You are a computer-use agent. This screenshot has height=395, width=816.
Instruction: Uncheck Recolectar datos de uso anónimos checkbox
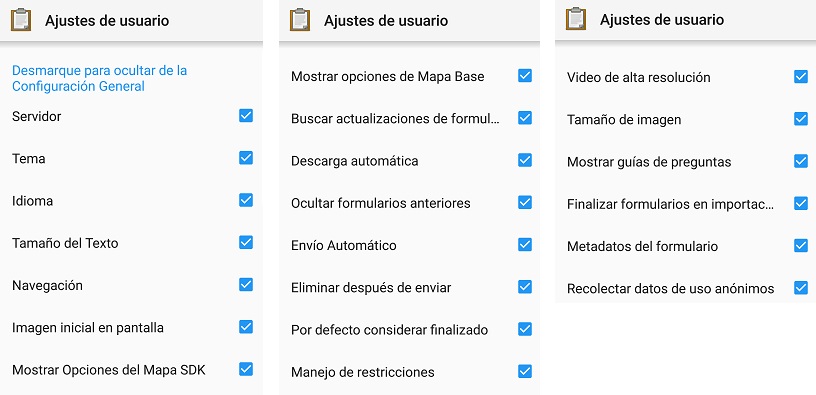coord(801,287)
